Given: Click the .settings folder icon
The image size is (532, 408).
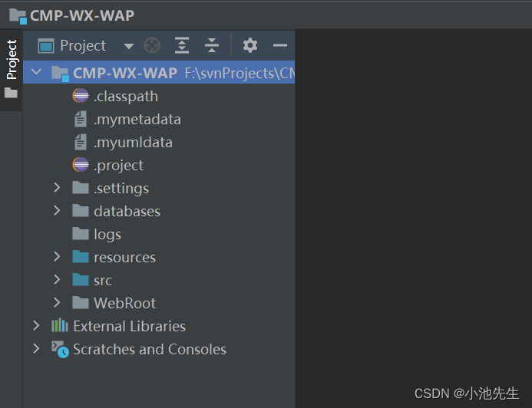Looking at the screenshot, I should [x=81, y=187].
